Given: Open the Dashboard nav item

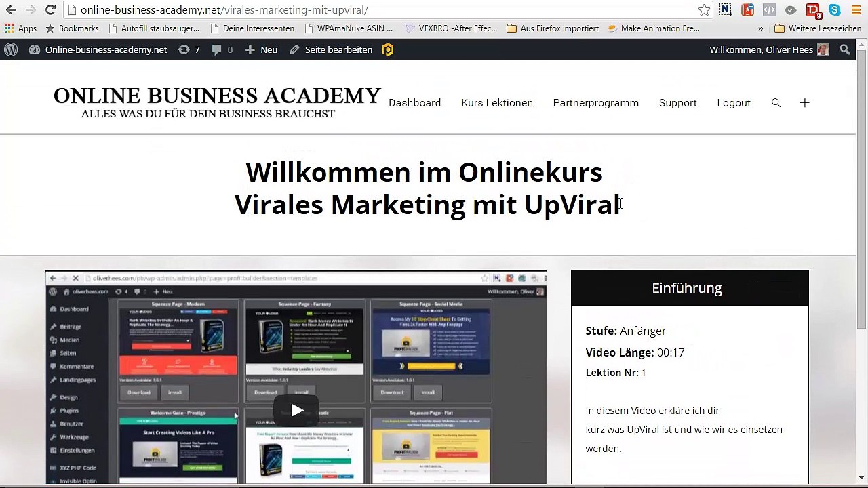Looking at the screenshot, I should pyautogui.click(x=414, y=103).
